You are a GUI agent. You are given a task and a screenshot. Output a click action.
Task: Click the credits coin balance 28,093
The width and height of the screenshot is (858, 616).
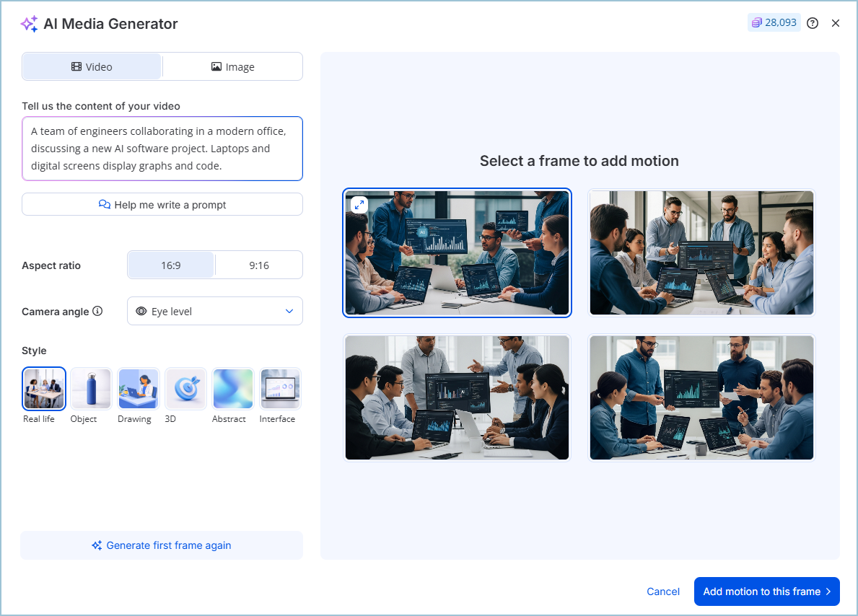(x=774, y=23)
